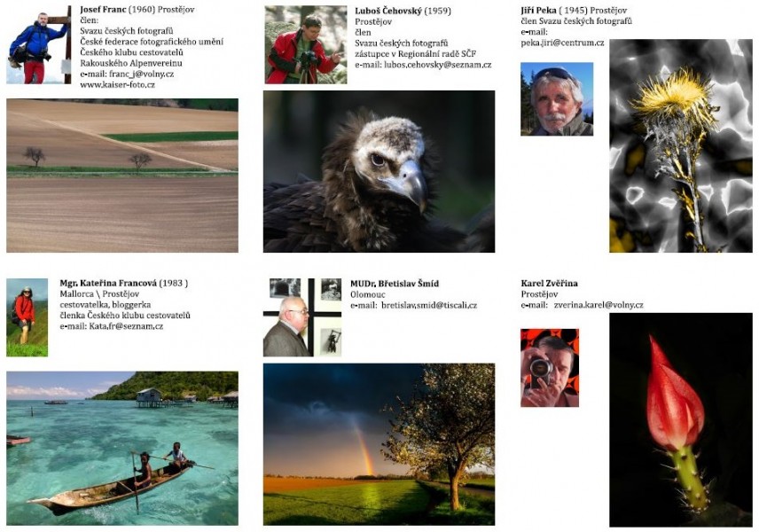759x532 pixels.
Task: Click Jiří Peka's face portrait
Action: pyautogui.click(x=557, y=98)
